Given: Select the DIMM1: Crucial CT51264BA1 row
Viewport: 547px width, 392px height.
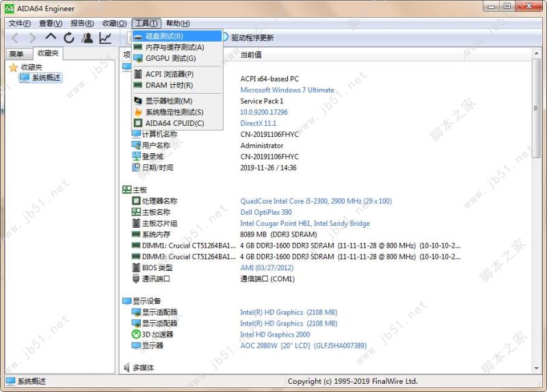Looking at the screenshot, I should coord(296,246).
